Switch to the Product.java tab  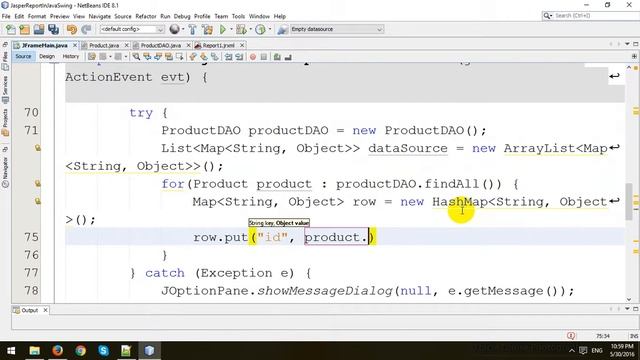[104, 45]
